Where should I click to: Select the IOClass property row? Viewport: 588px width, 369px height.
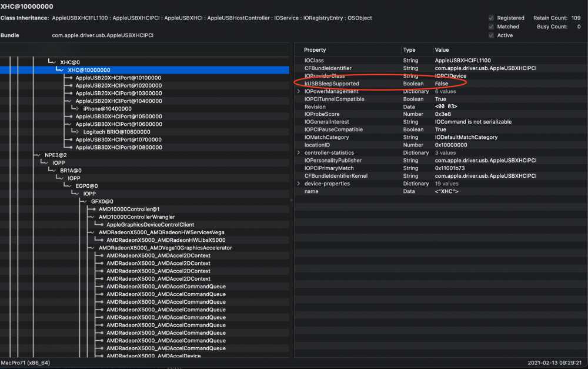pos(440,61)
